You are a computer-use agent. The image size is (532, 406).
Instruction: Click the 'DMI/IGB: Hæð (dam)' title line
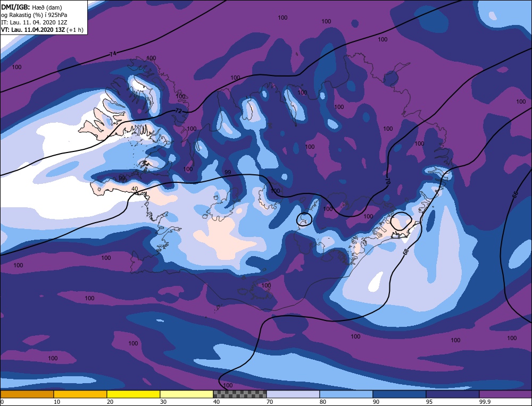pos(31,7)
